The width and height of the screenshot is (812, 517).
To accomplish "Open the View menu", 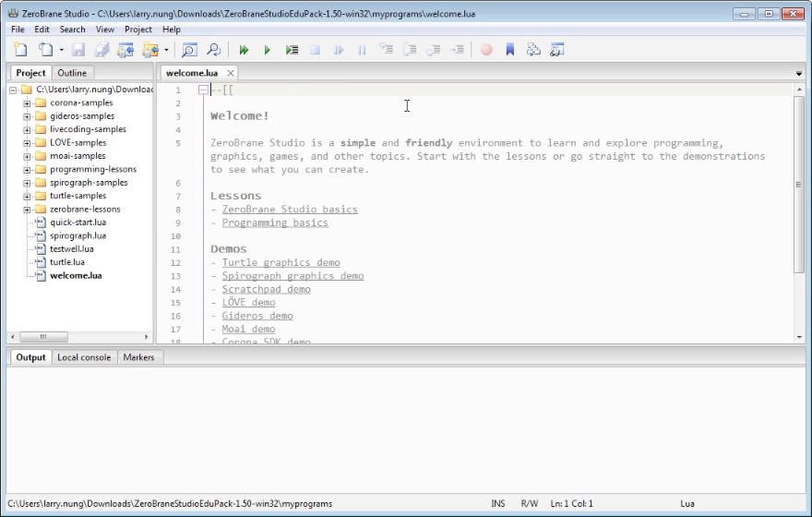I will (104, 30).
